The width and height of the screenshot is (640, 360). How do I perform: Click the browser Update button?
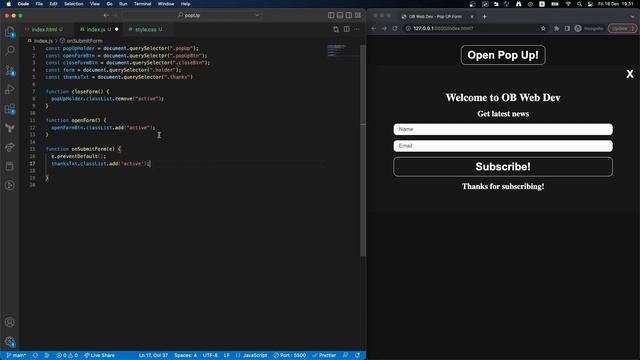point(622,29)
